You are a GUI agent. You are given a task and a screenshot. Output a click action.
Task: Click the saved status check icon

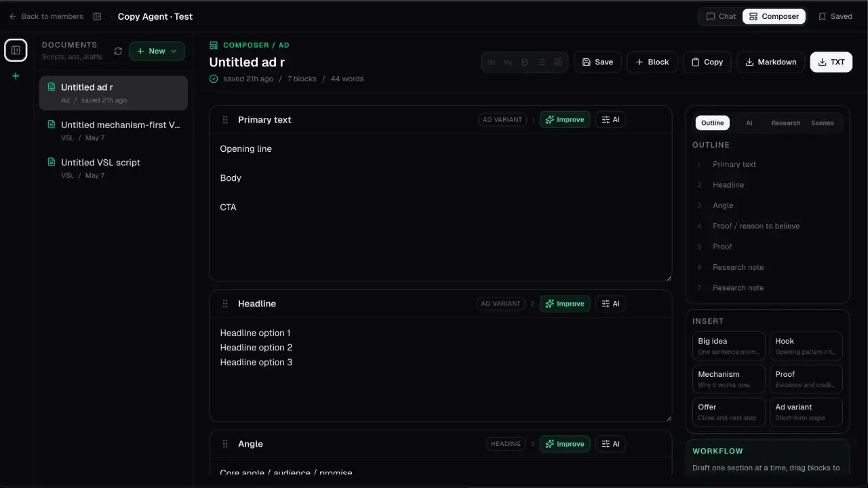pyautogui.click(x=214, y=79)
